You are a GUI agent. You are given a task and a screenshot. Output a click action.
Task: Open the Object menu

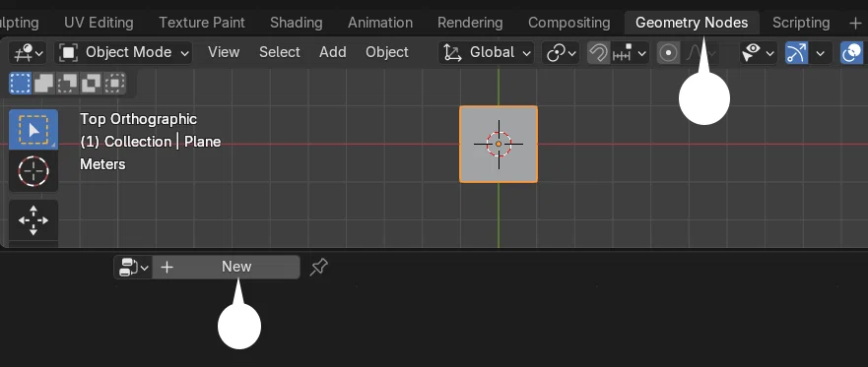click(x=387, y=52)
